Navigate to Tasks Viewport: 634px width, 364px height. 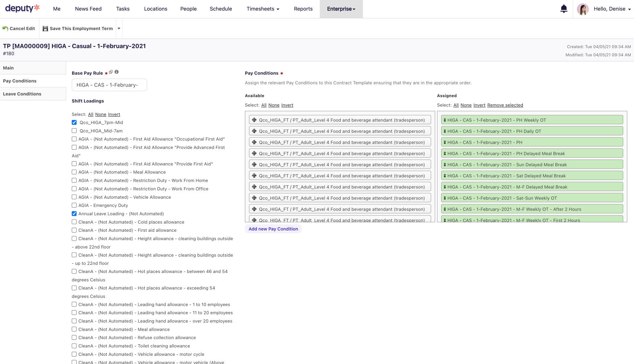click(x=123, y=9)
